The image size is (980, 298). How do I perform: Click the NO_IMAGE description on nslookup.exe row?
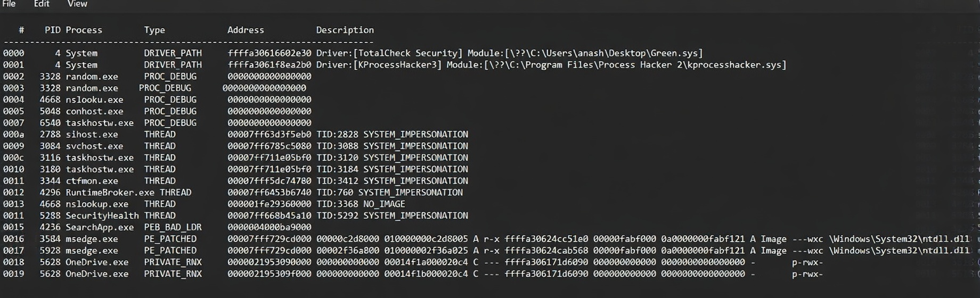(x=384, y=204)
